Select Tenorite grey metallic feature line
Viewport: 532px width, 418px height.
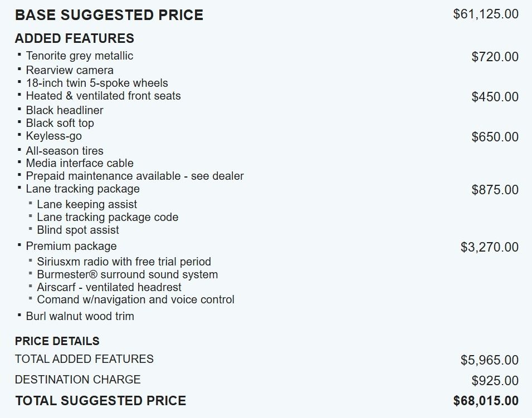point(80,56)
